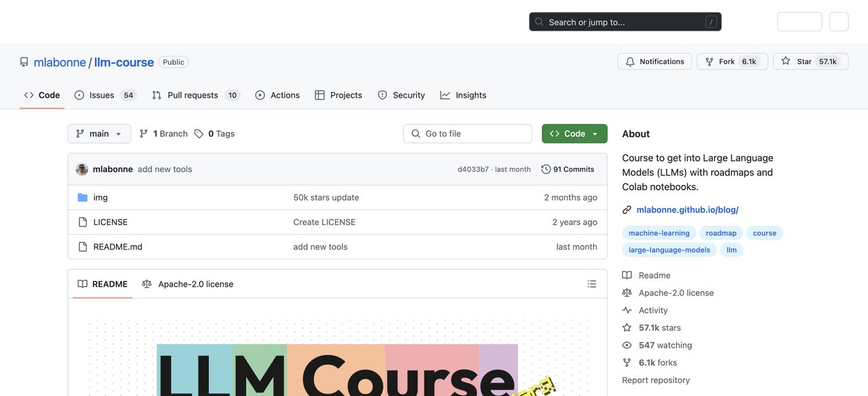
Task: Click the branch icon beside 1 Branch
Action: point(144,134)
